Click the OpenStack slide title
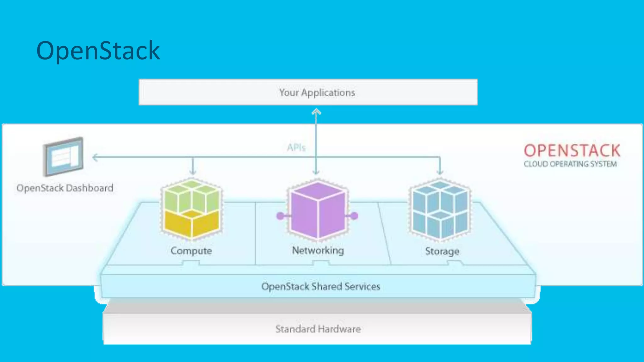 point(98,50)
